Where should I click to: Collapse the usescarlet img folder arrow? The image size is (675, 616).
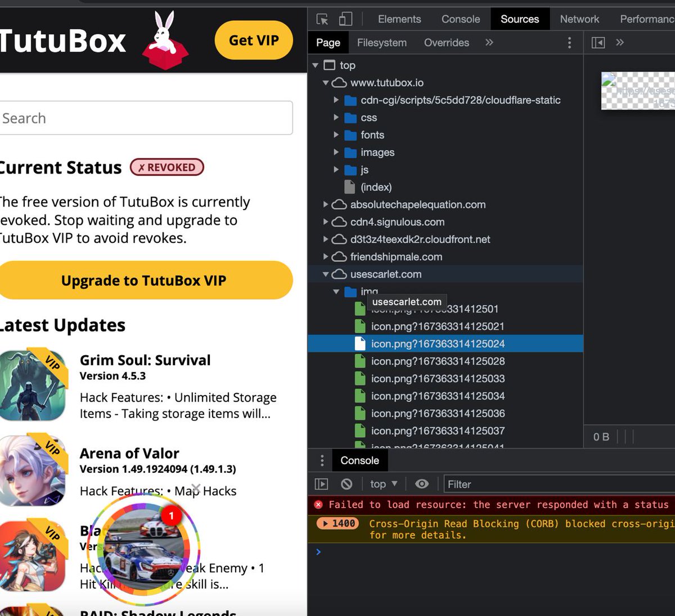click(336, 292)
